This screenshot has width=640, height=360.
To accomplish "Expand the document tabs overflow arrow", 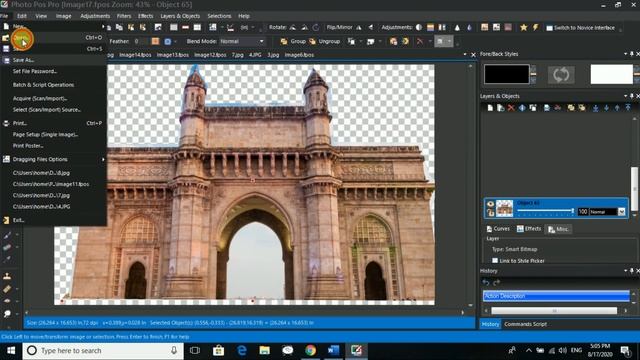I will click(x=464, y=54).
